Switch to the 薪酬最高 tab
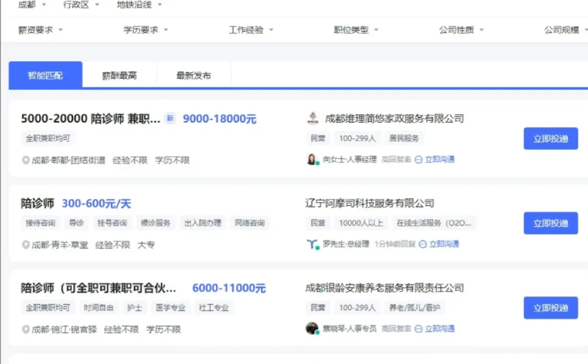 [119, 74]
